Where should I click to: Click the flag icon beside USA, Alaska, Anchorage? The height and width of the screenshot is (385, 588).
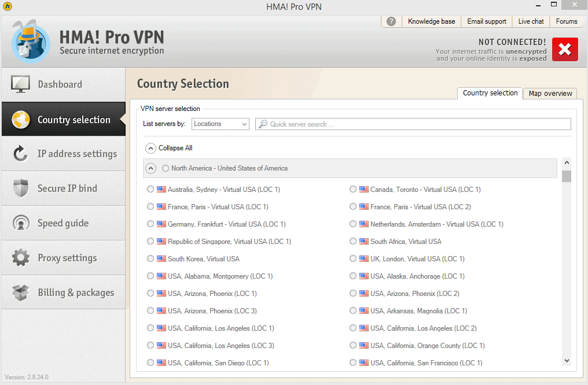[x=364, y=276]
